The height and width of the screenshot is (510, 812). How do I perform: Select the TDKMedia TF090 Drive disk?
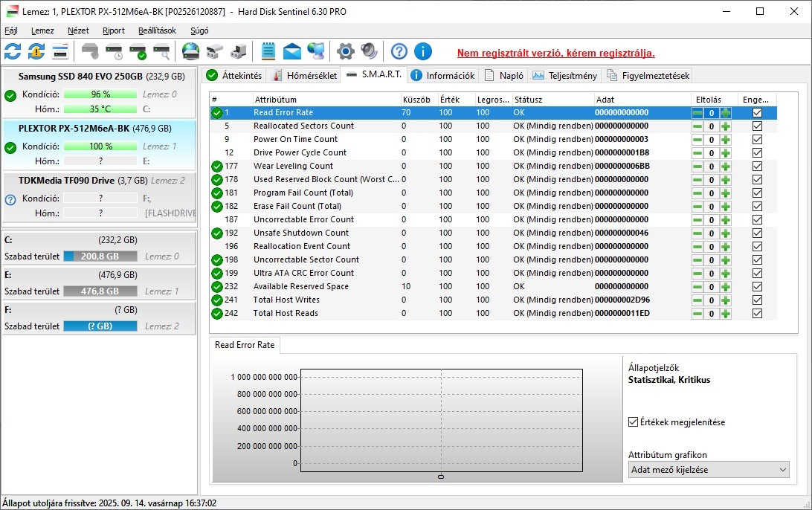(x=100, y=197)
